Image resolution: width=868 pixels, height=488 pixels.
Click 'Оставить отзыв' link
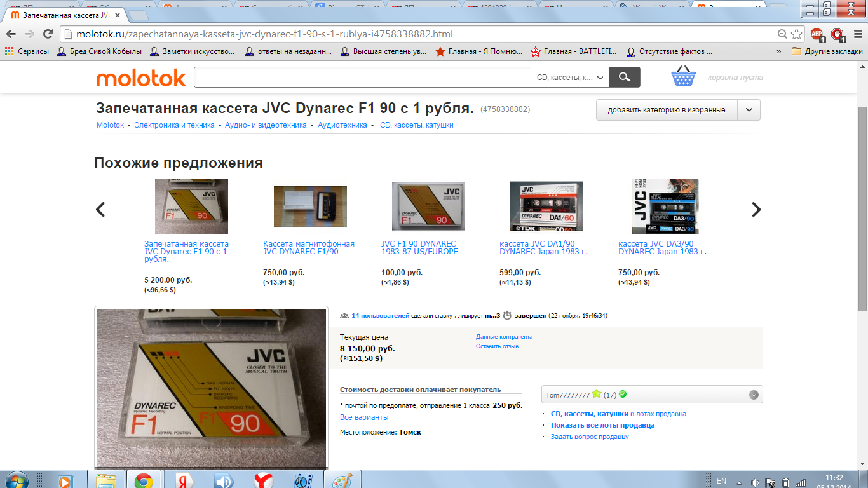(497, 346)
